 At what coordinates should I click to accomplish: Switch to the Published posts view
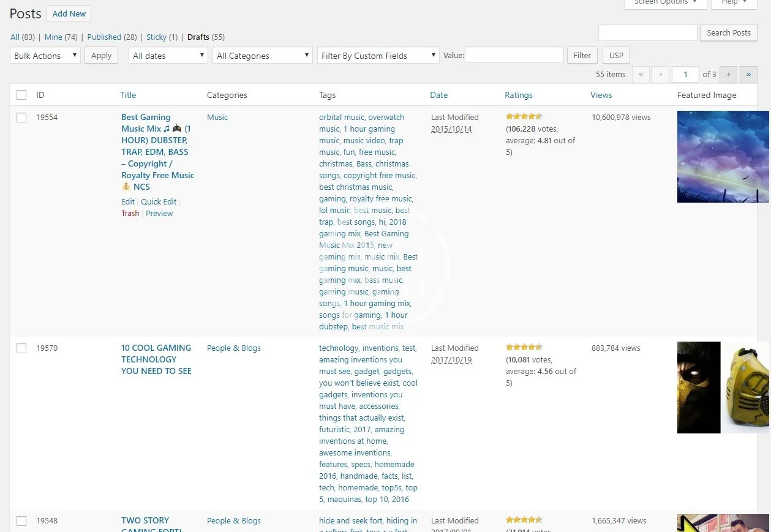104,37
